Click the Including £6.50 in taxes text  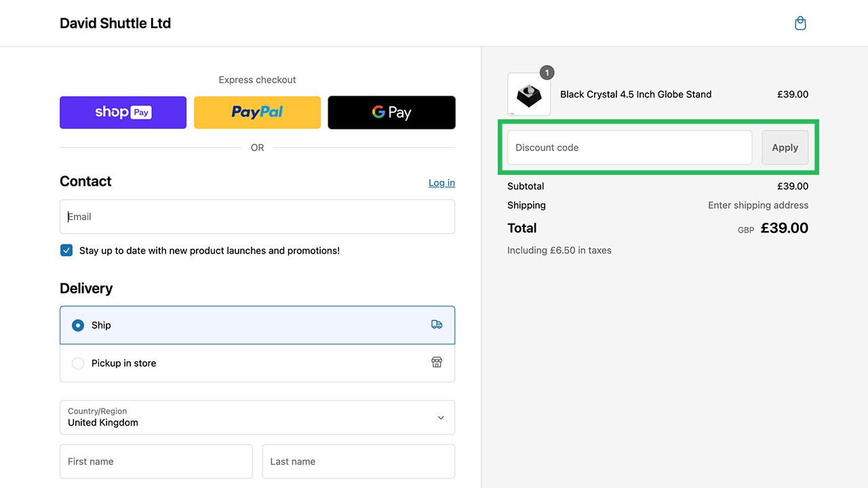[x=559, y=250]
